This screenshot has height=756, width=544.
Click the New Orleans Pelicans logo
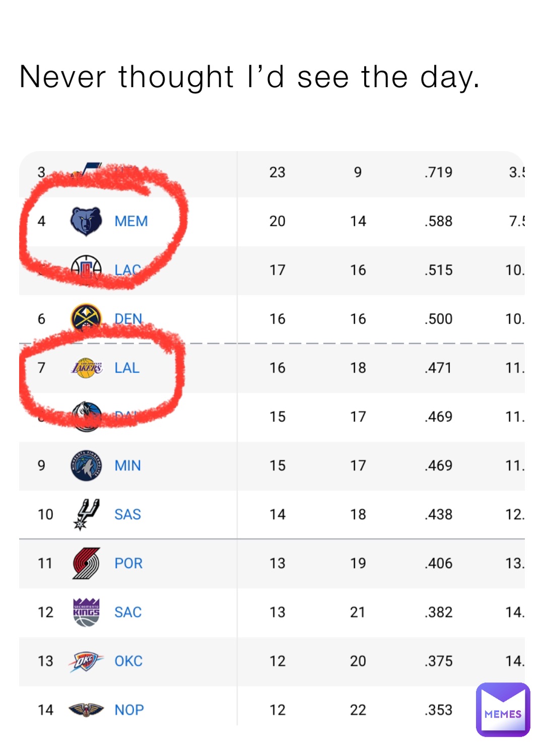point(86,710)
